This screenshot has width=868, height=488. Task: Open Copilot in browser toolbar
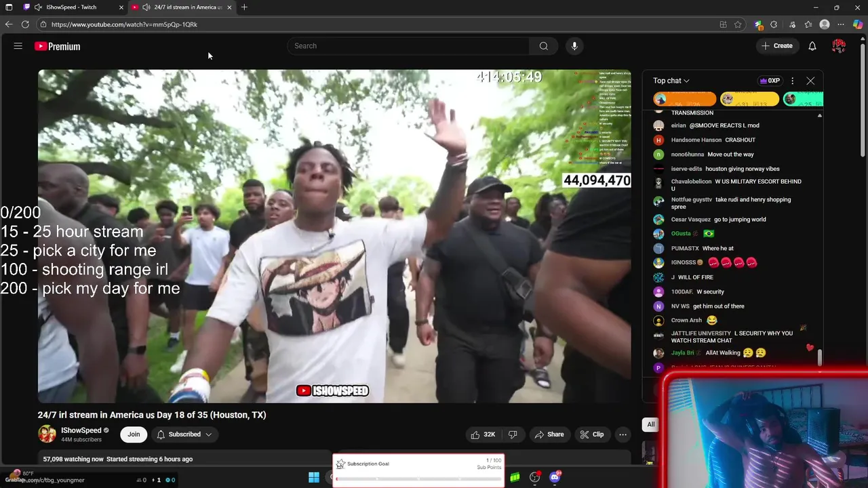click(x=858, y=24)
